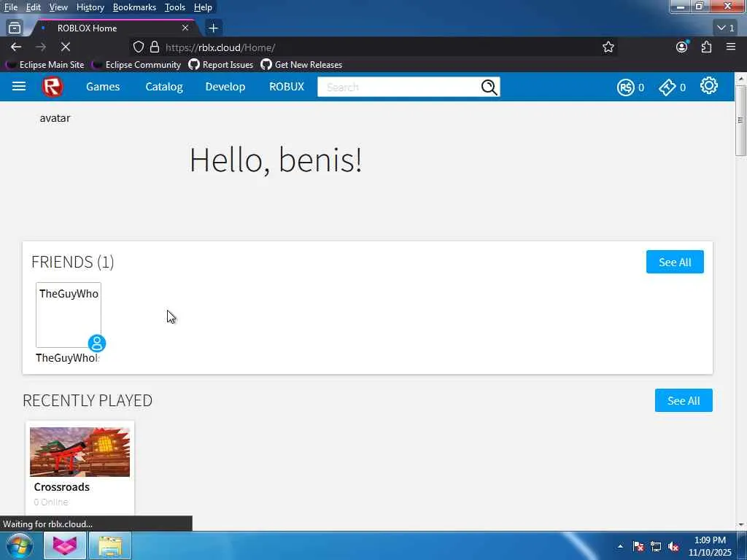The width and height of the screenshot is (747, 560).
Task: Click the FRIENDS (1) heading
Action: [x=72, y=262]
